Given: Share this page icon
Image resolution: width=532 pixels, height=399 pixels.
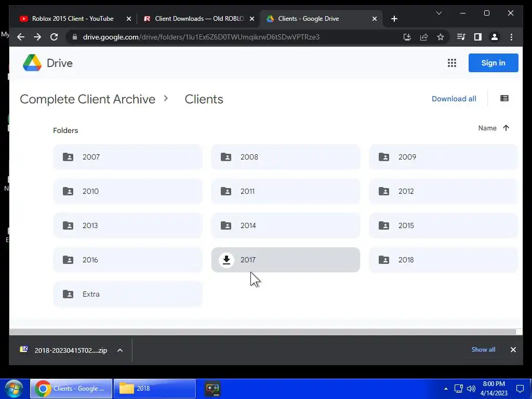Looking at the screenshot, I should [424, 37].
